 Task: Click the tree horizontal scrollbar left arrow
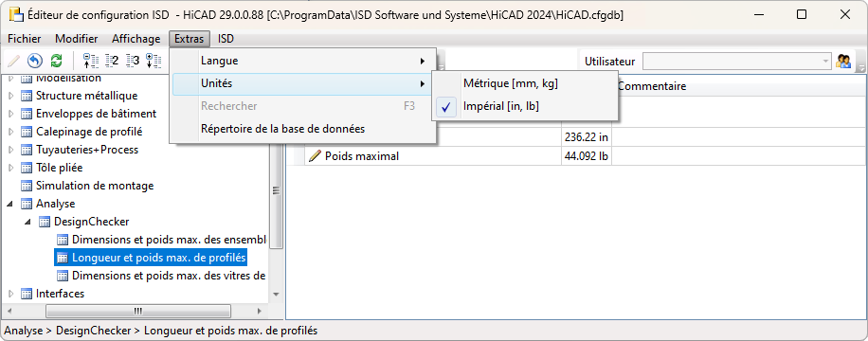[9, 310]
